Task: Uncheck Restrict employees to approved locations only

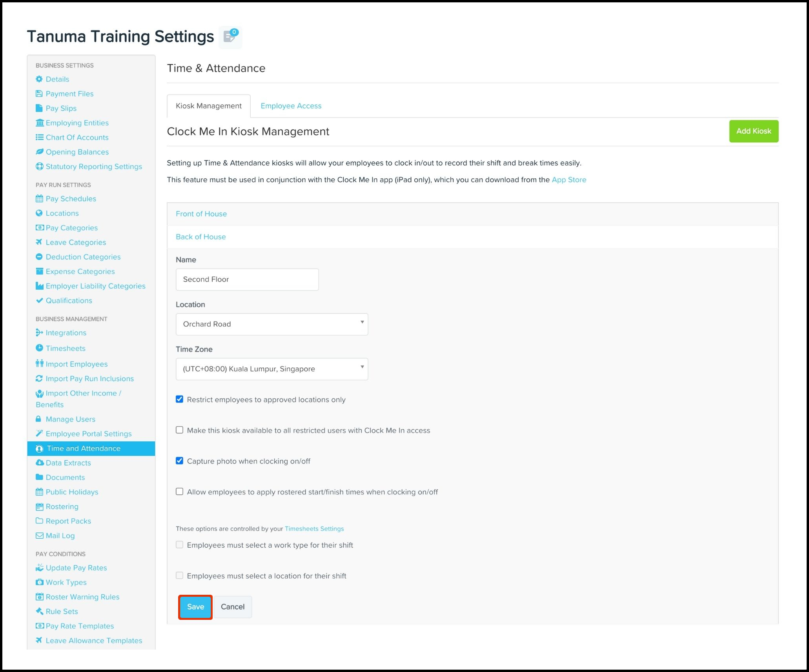Action: (x=179, y=400)
